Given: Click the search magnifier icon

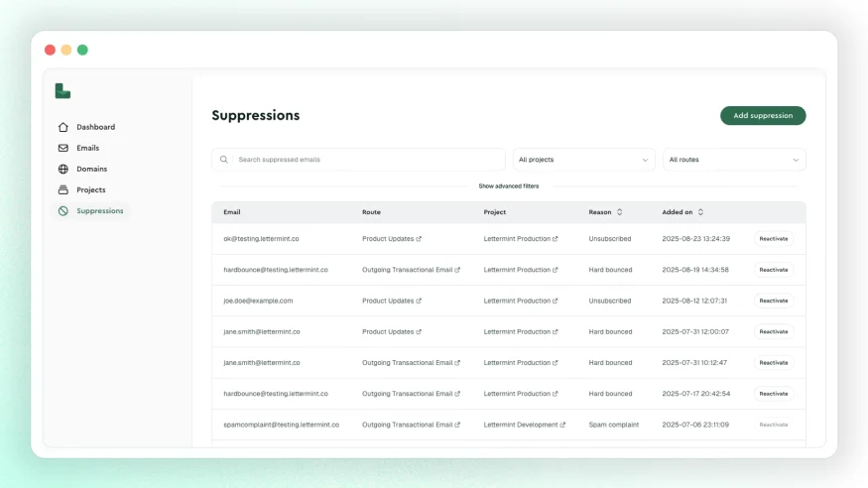Looking at the screenshot, I should [x=223, y=160].
